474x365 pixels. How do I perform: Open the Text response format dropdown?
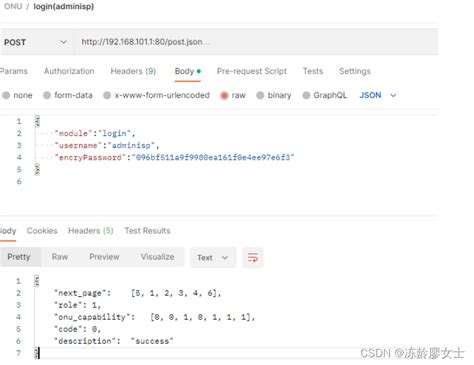(213, 257)
